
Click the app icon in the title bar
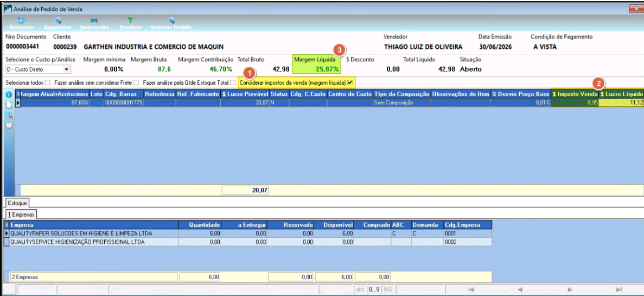[x=8, y=8]
